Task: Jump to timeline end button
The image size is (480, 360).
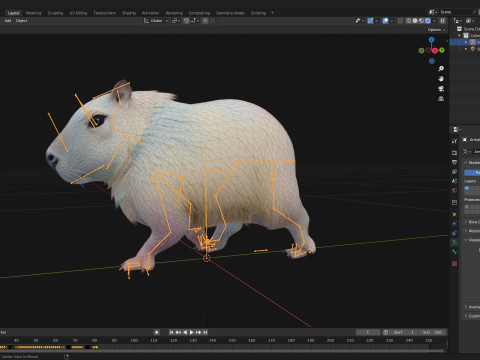Action: pyautogui.click(x=205, y=332)
